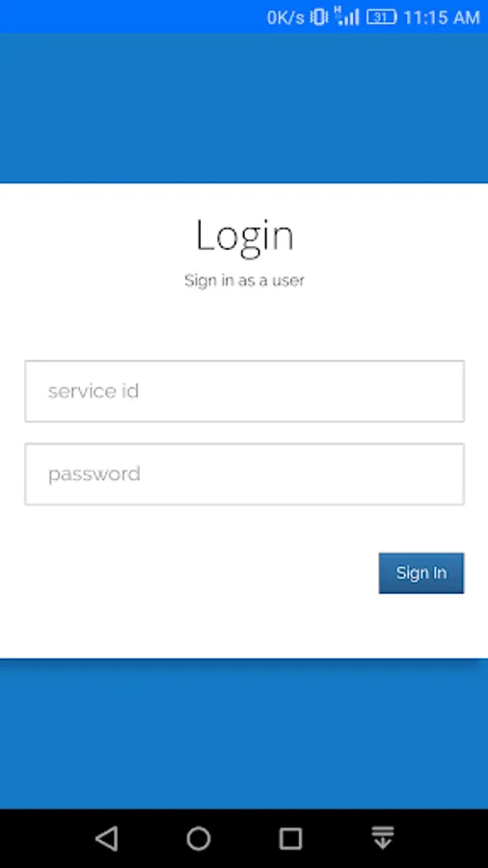Screen dimensions: 488x868
Task: Hide the navigation bar using the down-arrow icon
Action: click(x=383, y=837)
